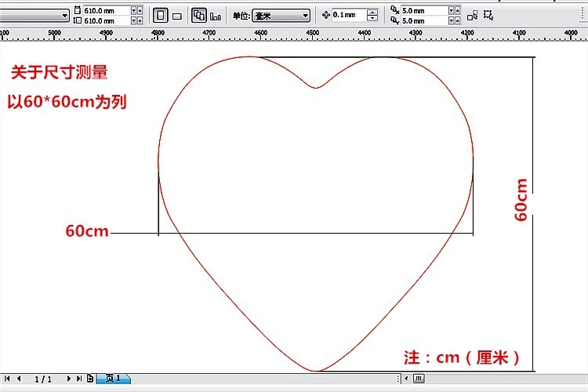Click the 1 / 1 page counter
The width and height of the screenshot is (588, 392).
[x=43, y=379]
